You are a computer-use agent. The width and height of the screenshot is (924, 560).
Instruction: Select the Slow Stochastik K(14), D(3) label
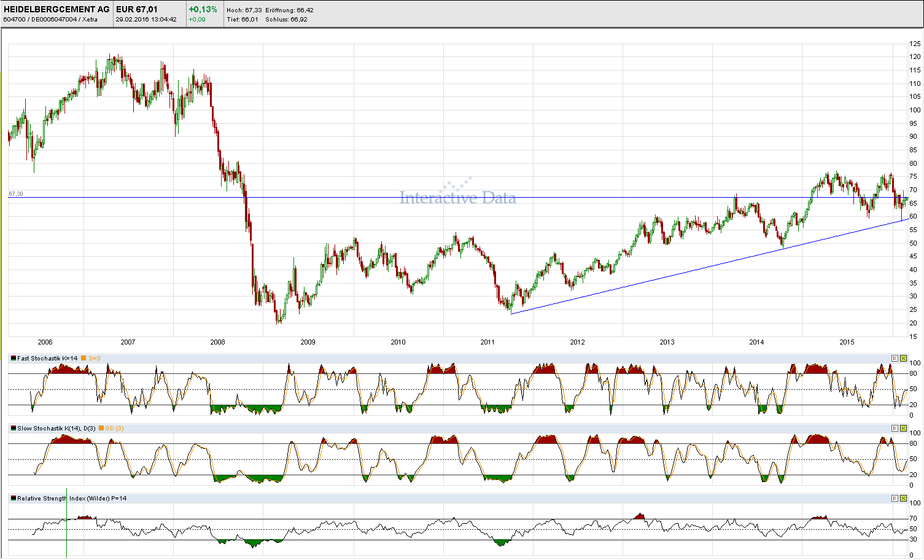pos(56,428)
